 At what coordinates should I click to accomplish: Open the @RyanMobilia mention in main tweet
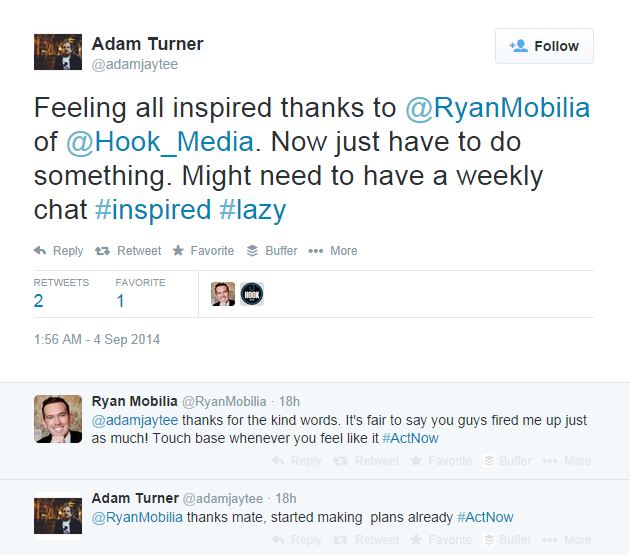[497, 108]
